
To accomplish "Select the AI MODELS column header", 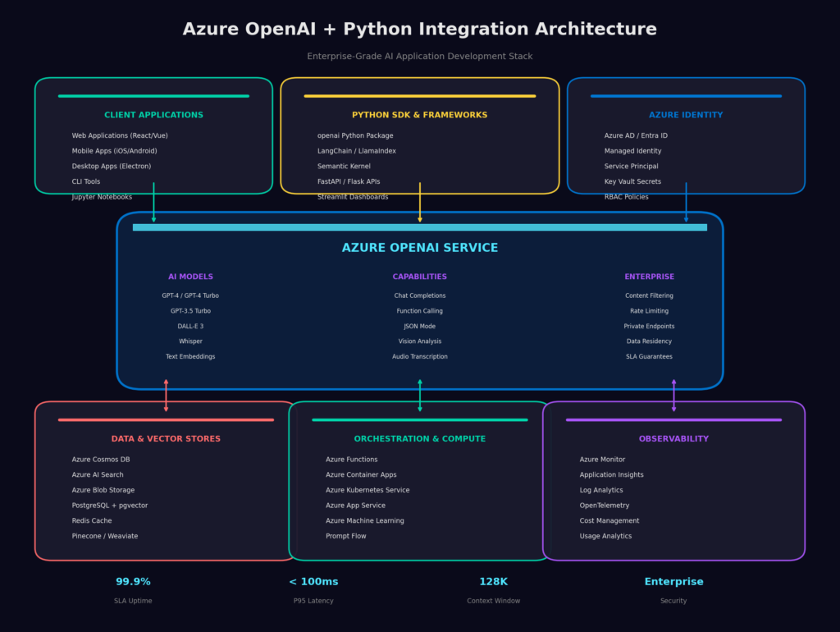I will [190, 277].
